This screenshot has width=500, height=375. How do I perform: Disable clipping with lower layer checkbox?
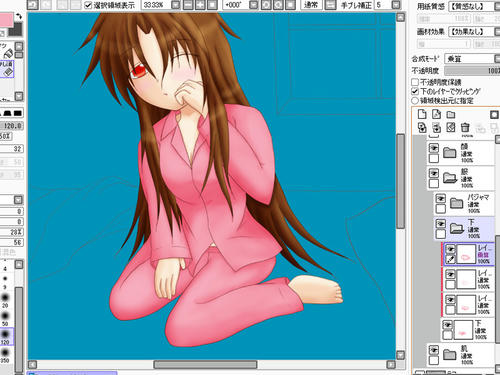[x=415, y=91]
